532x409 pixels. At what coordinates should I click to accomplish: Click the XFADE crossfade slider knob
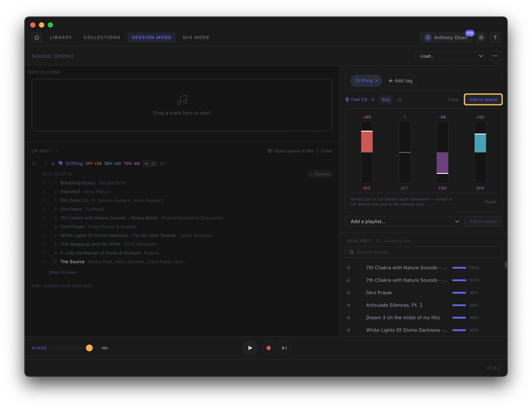click(89, 348)
